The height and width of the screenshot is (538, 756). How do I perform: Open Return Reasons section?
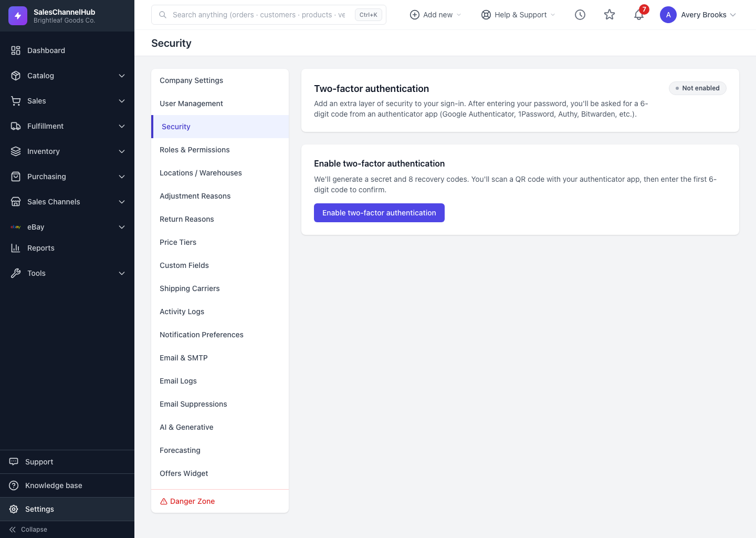pyautogui.click(x=220, y=219)
